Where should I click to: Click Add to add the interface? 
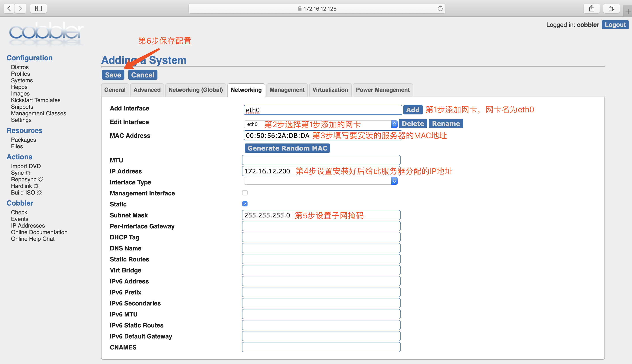pyautogui.click(x=413, y=110)
